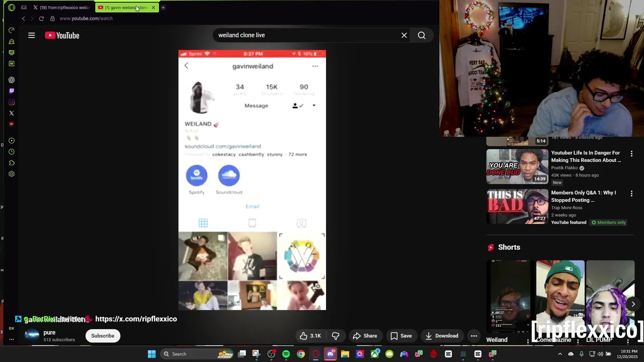
Task: Open a new browser tab
Action: click(163, 8)
